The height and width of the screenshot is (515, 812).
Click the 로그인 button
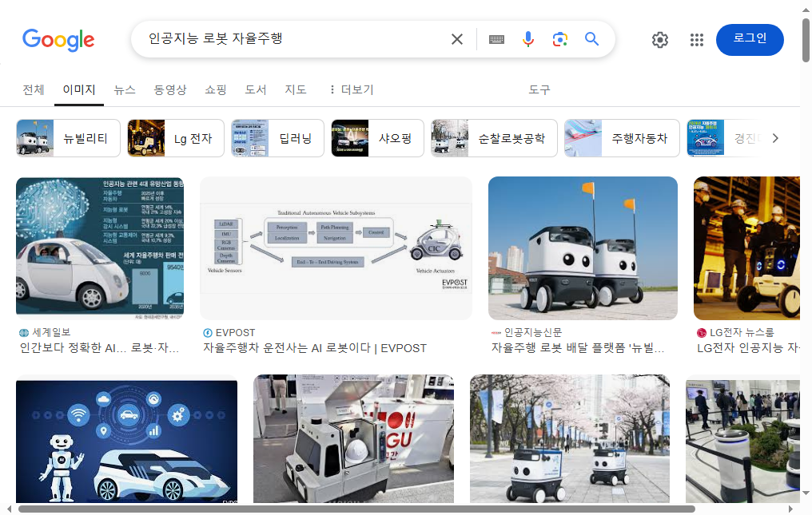coord(750,40)
